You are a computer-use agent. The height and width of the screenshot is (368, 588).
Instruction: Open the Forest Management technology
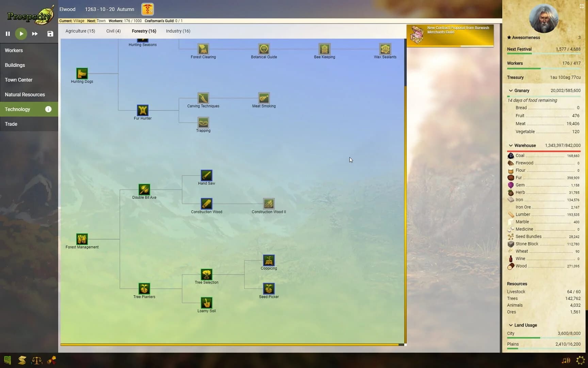click(82, 239)
